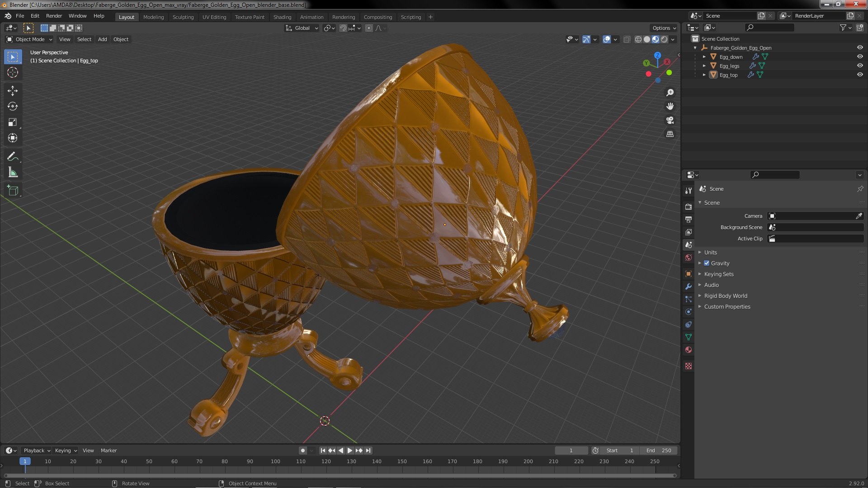This screenshot has width=868, height=488.
Task: Hide Egg_top in the outliner
Action: pos(859,75)
